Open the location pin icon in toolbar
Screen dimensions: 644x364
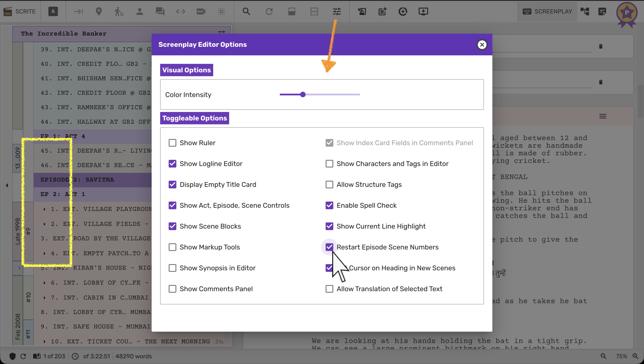click(x=99, y=11)
